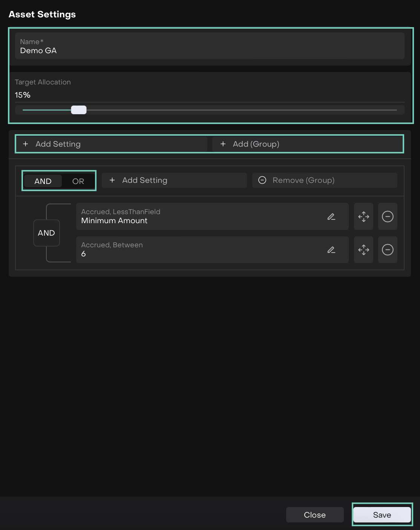The height and width of the screenshot is (530, 420).
Task: Click the AND connector badge between rows
Action: click(x=46, y=233)
